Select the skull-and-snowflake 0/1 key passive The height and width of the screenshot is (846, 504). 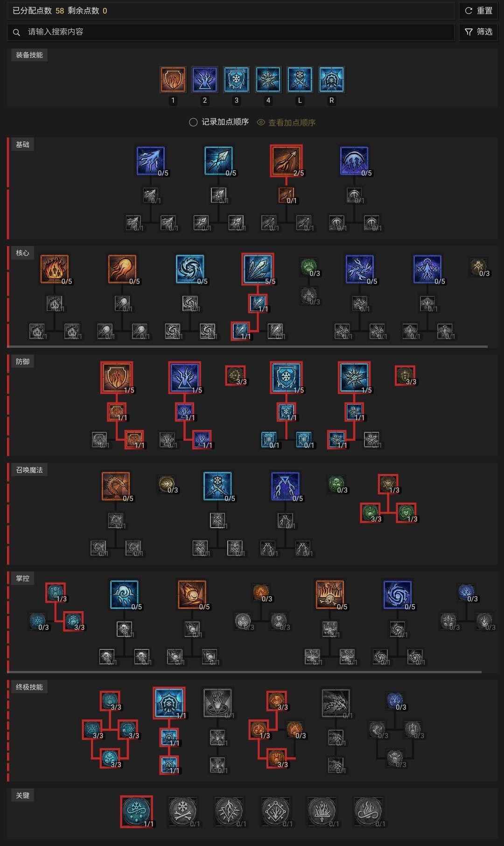click(x=183, y=811)
